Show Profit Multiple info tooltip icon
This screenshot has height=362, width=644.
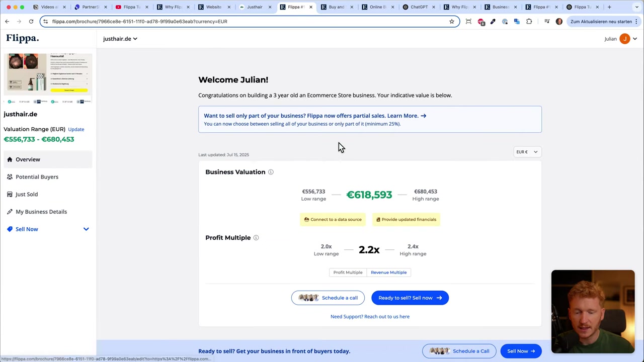[256, 238]
